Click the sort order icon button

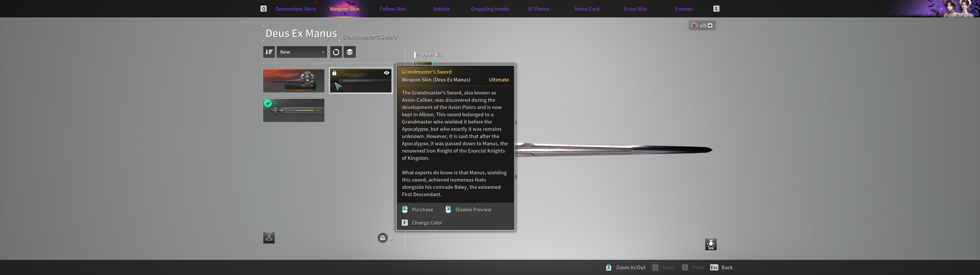point(269,52)
